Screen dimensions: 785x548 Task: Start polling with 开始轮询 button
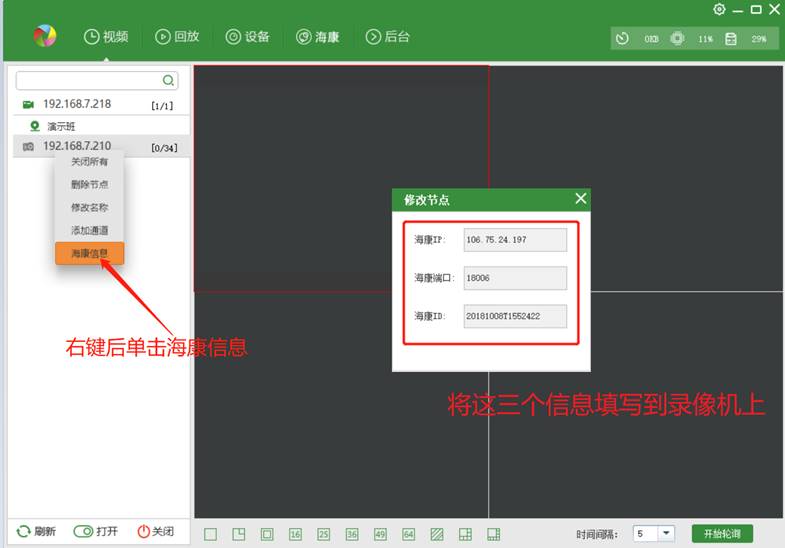722,534
